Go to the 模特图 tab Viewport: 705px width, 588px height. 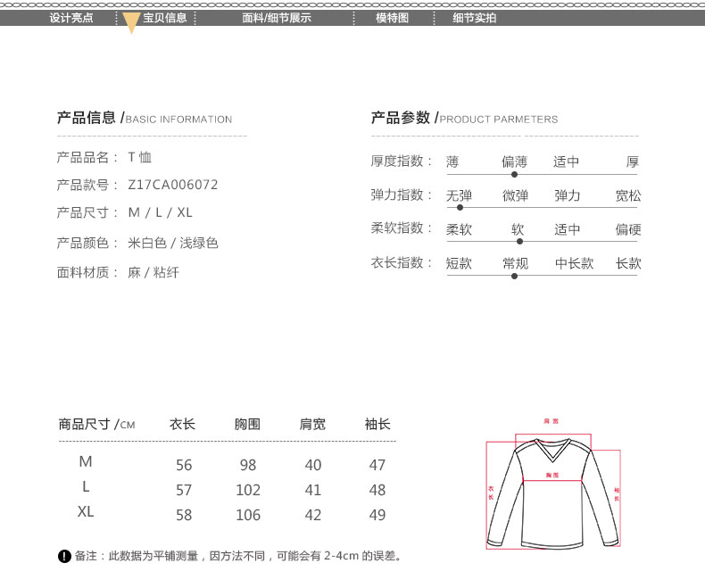click(x=392, y=18)
